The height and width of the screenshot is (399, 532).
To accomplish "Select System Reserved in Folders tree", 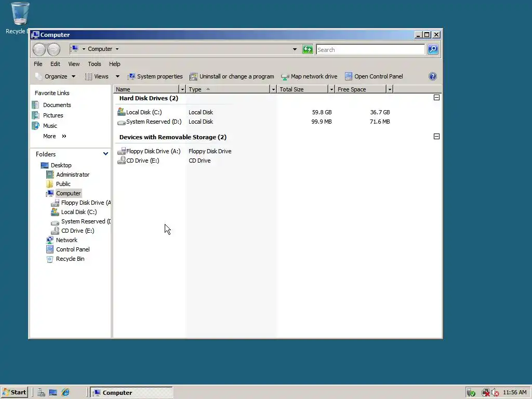I will click(86, 221).
